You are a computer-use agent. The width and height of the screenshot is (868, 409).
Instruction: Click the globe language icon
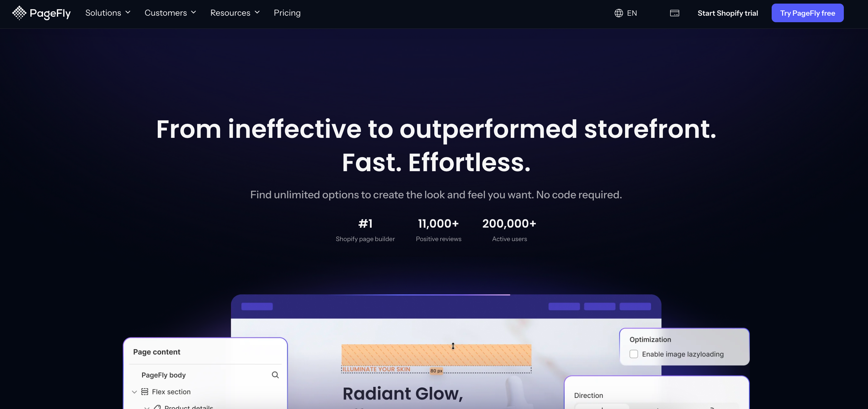(619, 13)
